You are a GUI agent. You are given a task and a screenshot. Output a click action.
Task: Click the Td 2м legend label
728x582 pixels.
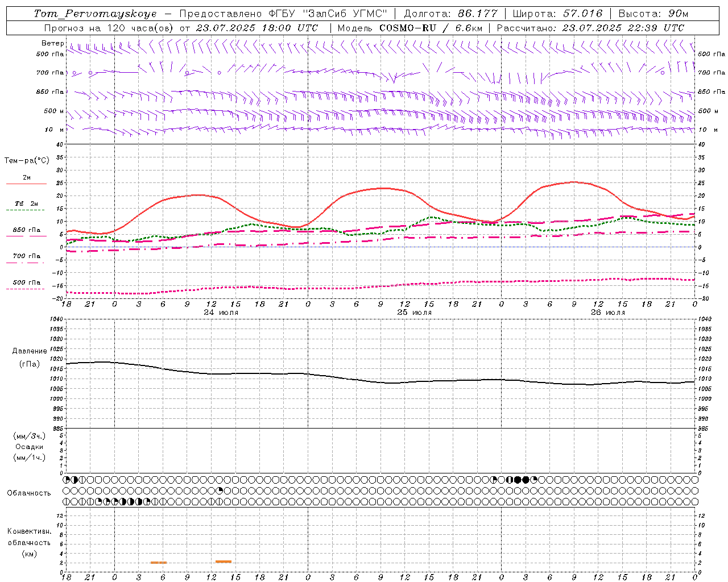click(x=26, y=203)
